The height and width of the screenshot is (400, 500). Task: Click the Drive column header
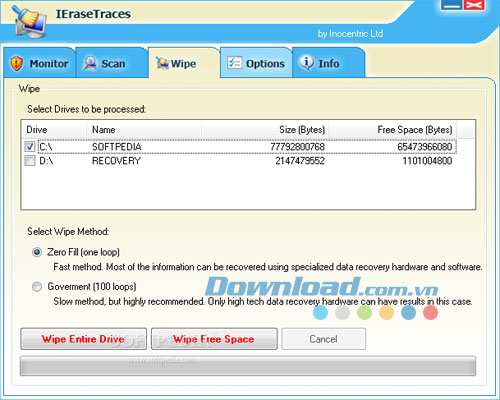54,130
